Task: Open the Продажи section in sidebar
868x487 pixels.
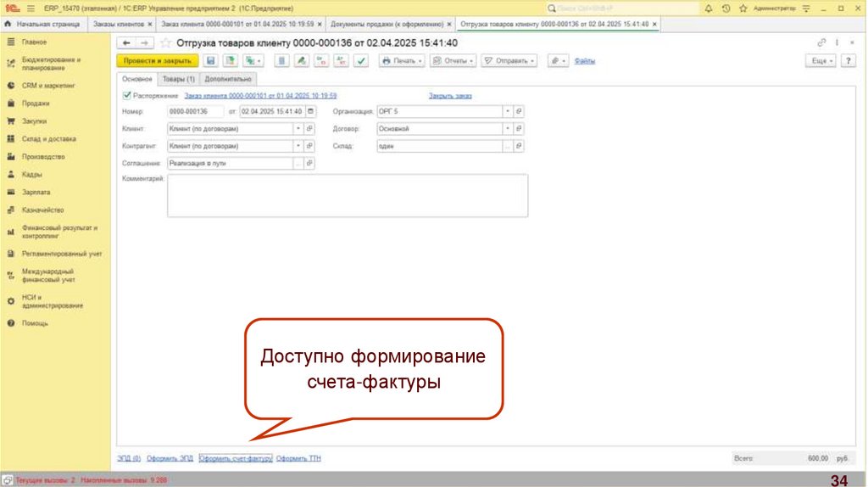Action: (35, 104)
